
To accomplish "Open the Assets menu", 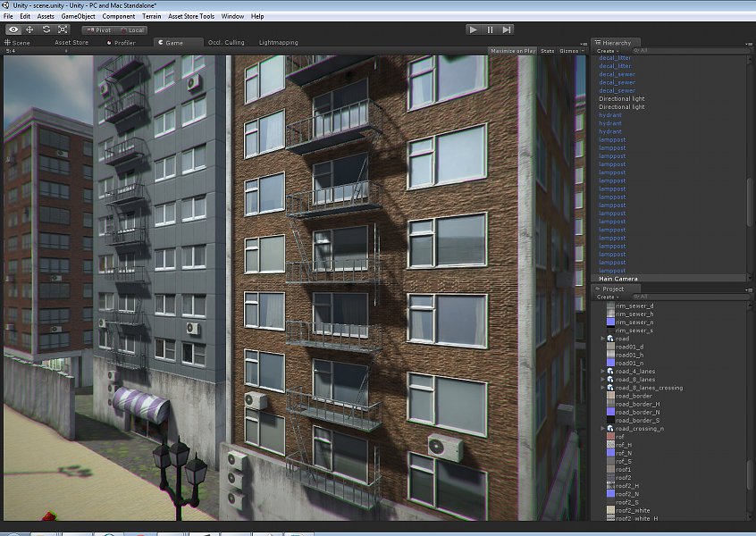I will [x=46, y=16].
